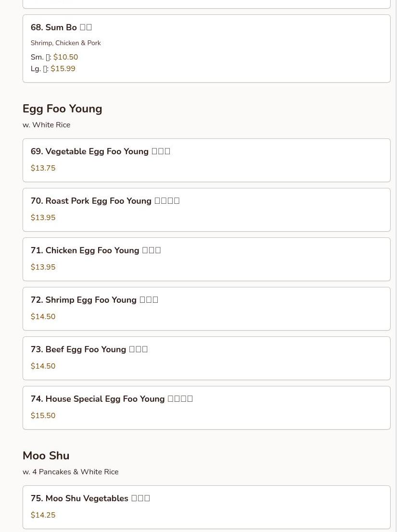
Task: Click the Sum Bo small size price $10.50
Action: [x=65, y=57]
